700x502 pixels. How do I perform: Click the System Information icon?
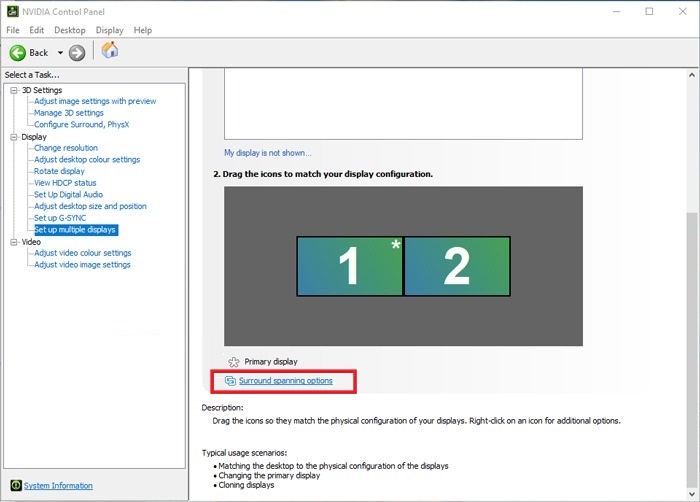coord(16,485)
